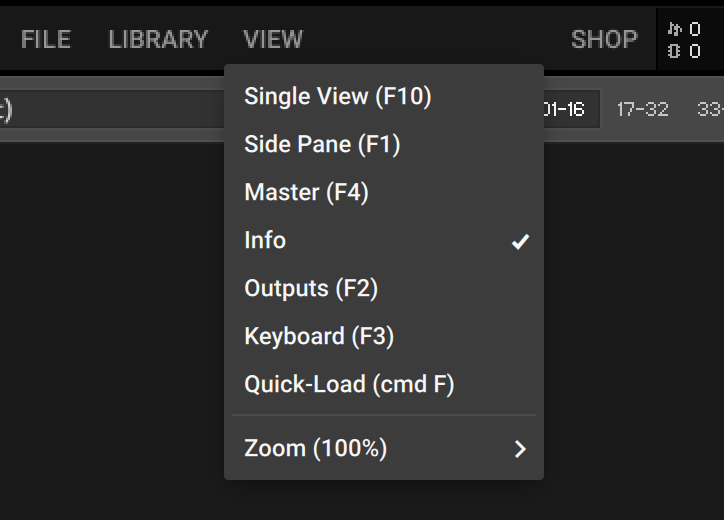Toggle Side Pane (F1) visibility
Image resolution: width=724 pixels, height=520 pixels.
point(322,145)
